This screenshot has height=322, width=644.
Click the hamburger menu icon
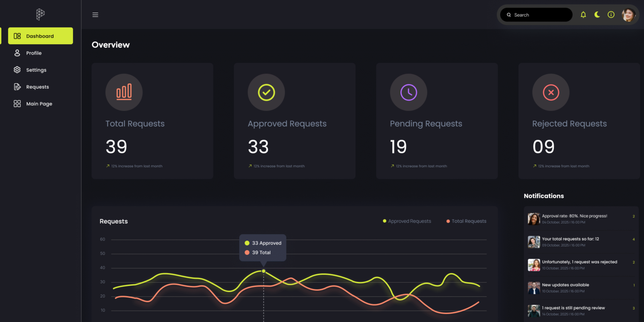coord(95,15)
